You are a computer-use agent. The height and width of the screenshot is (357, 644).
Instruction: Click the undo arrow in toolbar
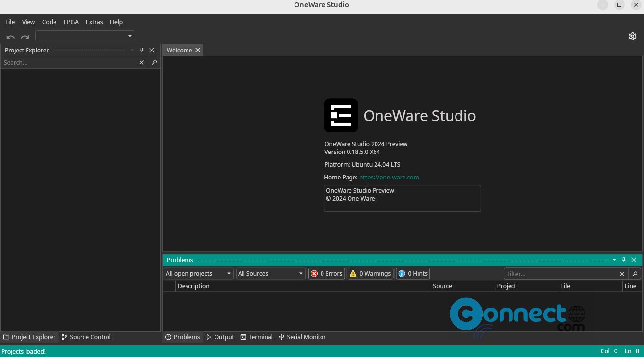coord(10,37)
